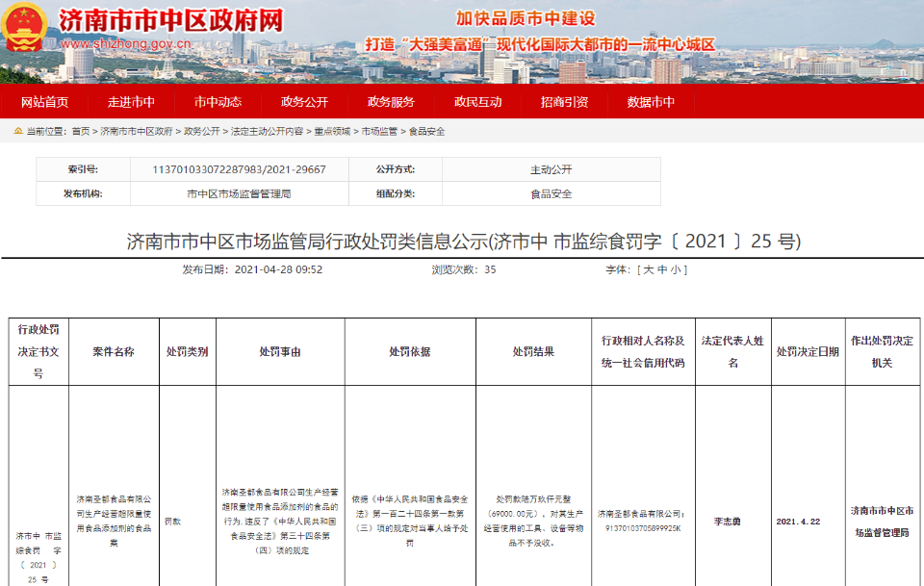The height and width of the screenshot is (586, 924).
Task: Click the 政务公开 breadcrumb link
Action: coord(202,131)
